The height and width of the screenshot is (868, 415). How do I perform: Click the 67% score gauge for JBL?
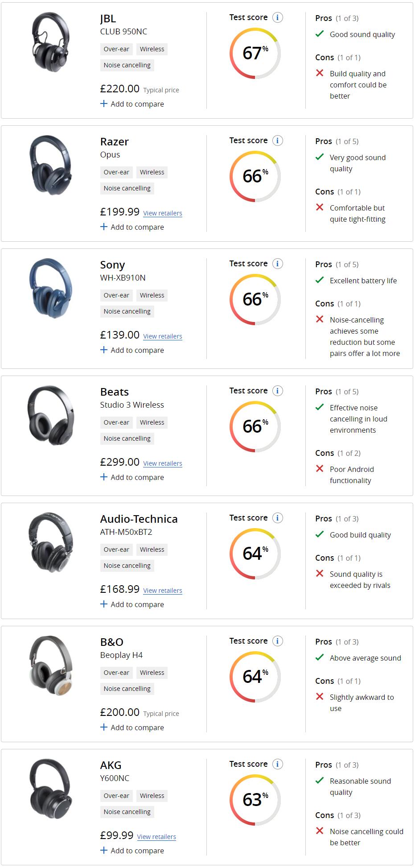(x=255, y=54)
